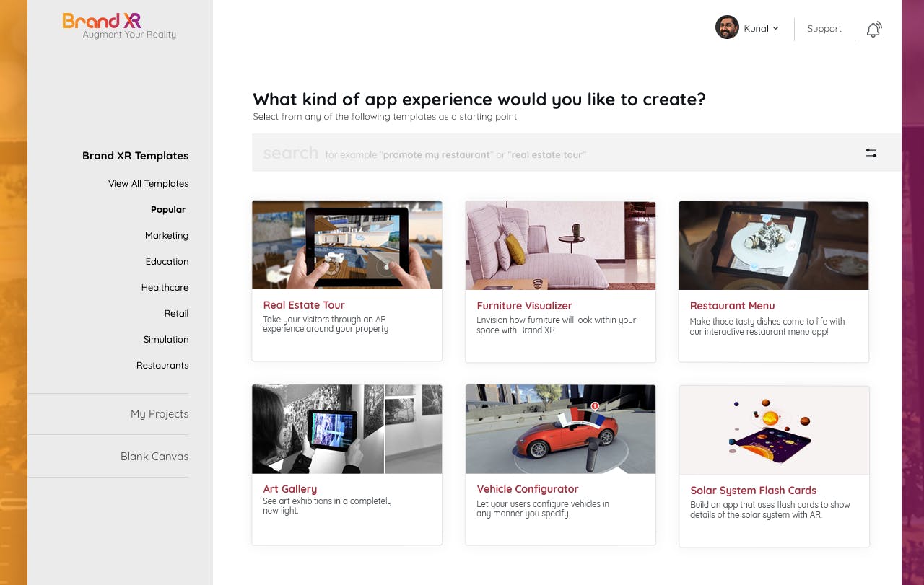Expand the Kunal user dropdown chevron
Screen dimensions: 924x585
(776, 28)
